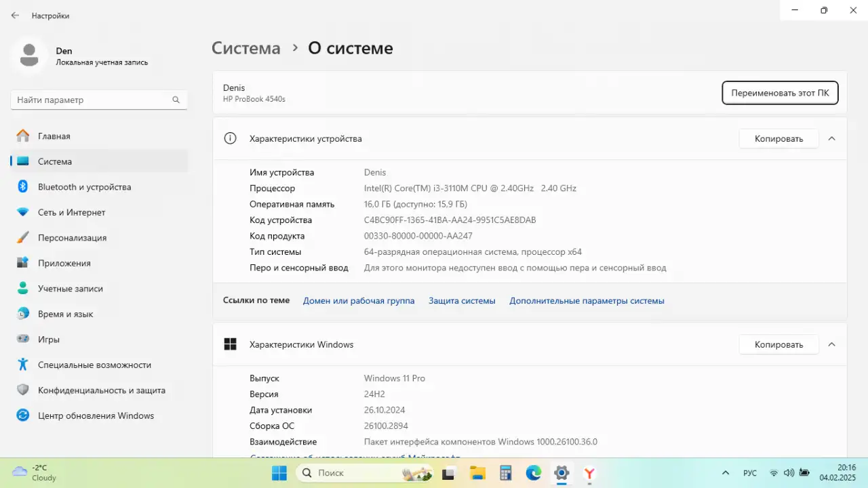Show hidden tray icons chevron
The image size is (868, 488).
coord(726,472)
